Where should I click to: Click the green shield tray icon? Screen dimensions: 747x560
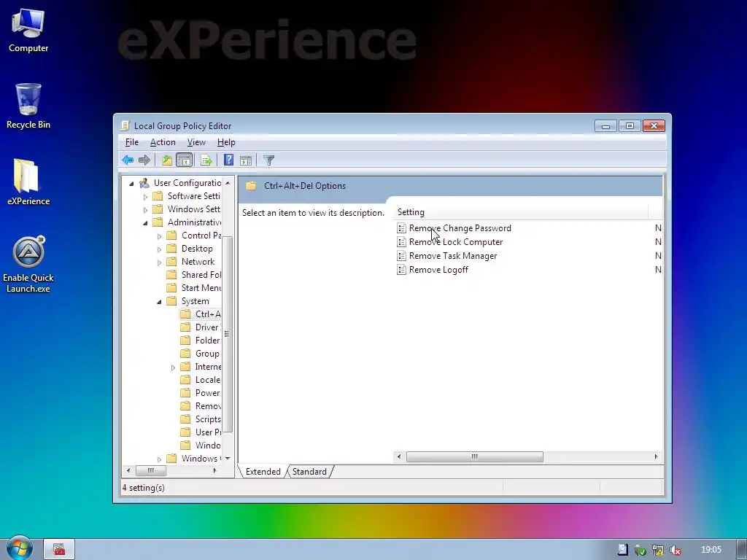640,550
